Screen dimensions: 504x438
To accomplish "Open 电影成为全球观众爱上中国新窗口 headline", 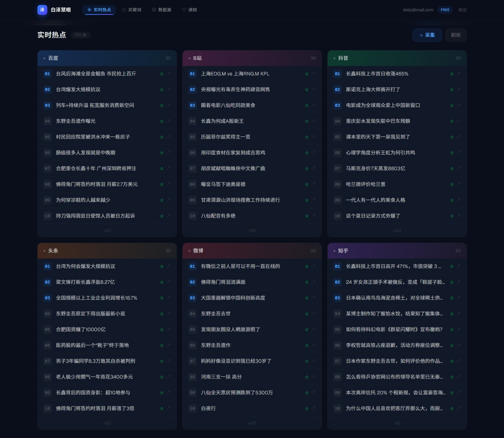I will point(383,105).
